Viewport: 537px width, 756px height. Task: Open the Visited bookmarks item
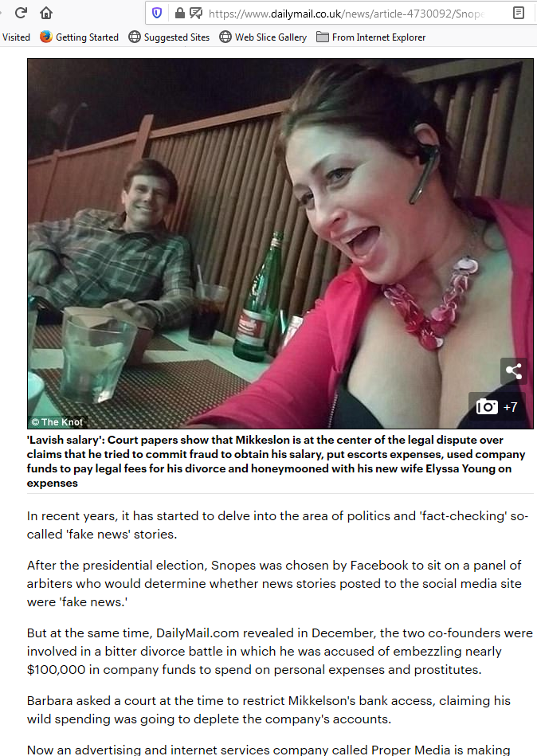pyautogui.click(x=16, y=37)
